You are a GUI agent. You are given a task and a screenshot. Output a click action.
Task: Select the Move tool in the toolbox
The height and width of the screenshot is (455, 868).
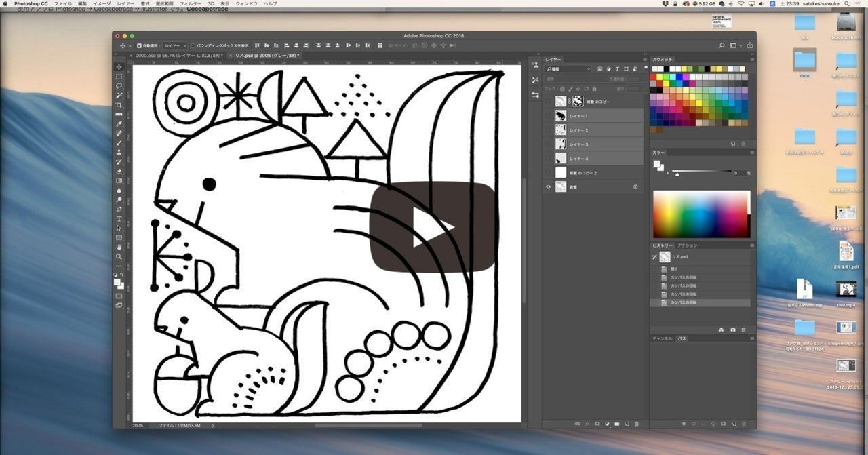119,67
